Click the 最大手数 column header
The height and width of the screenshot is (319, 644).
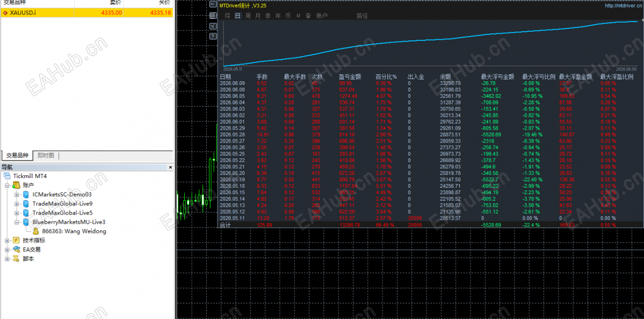coord(295,77)
